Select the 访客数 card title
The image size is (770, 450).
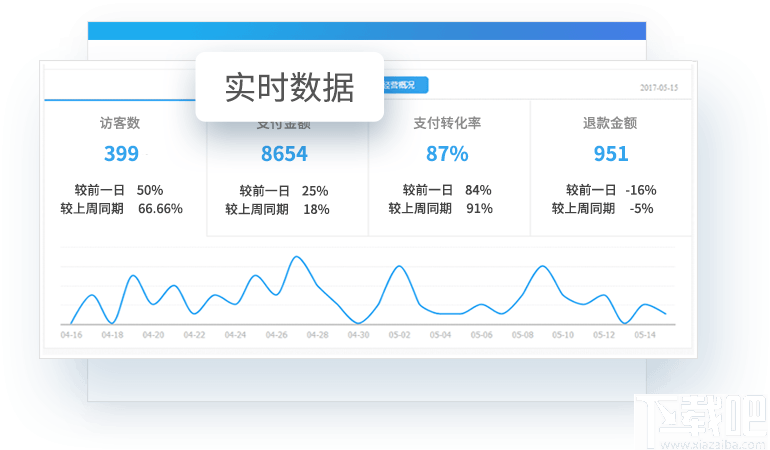tap(120, 123)
